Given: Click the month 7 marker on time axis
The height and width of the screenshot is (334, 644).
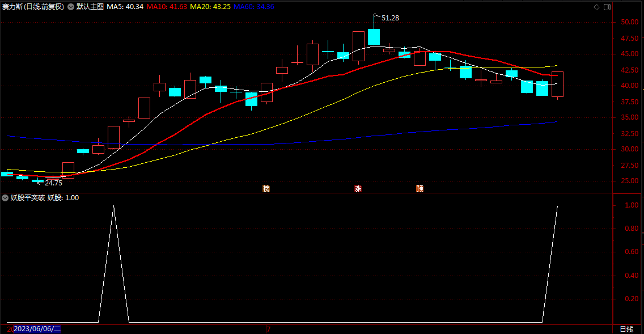Looking at the screenshot, I should pyautogui.click(x=269, y=329).
